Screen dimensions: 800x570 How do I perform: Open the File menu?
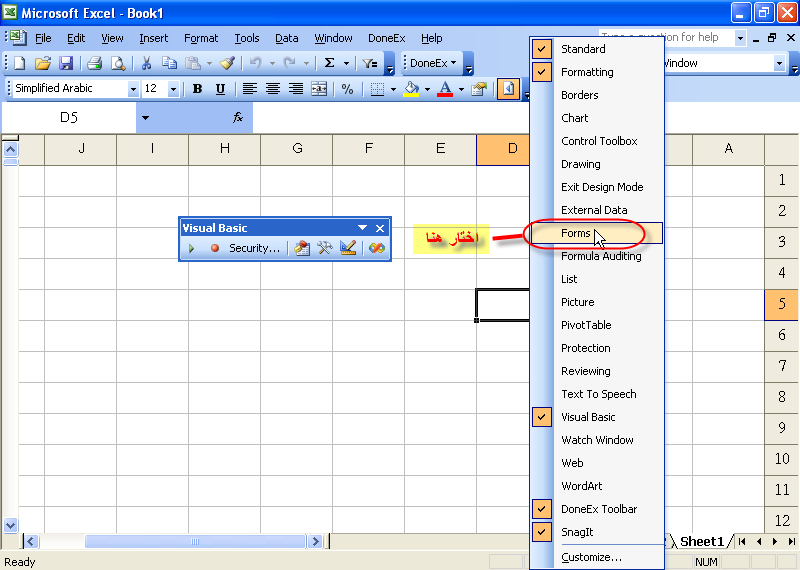[43, 38]
